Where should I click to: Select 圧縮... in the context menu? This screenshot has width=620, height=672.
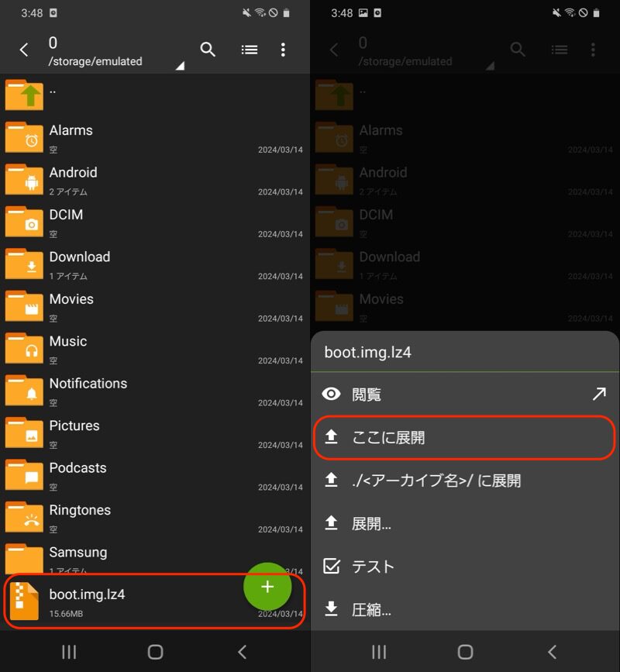pos(371,610)
